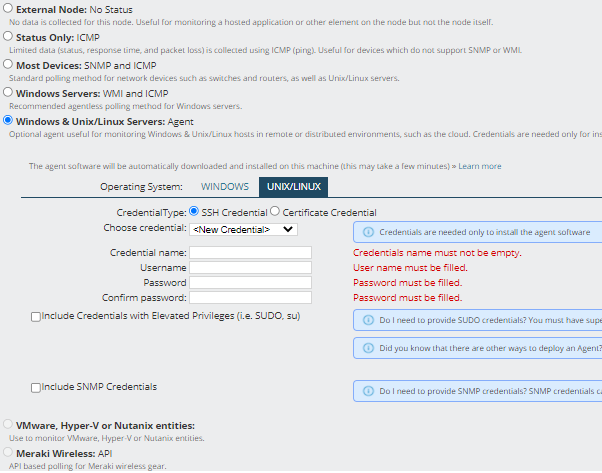Image resolution: width=602 pixels, height=473 pixels.
Task: Select SSH Credential radio button
Action: pos(194,211)
